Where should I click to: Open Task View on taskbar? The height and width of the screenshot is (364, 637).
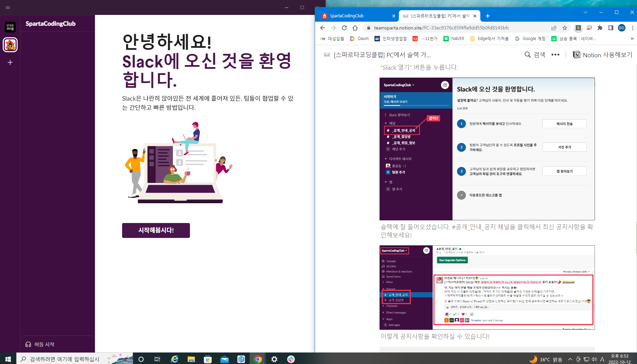click(x=157, y=359)
